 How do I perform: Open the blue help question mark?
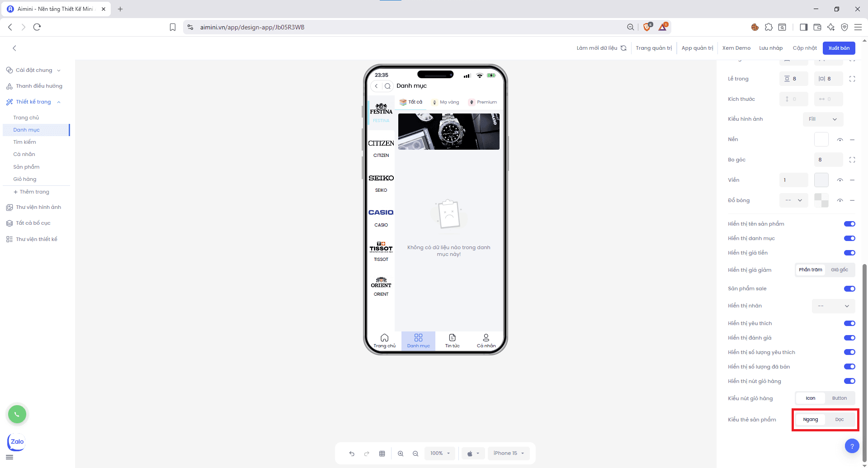[x=852, y=446]
